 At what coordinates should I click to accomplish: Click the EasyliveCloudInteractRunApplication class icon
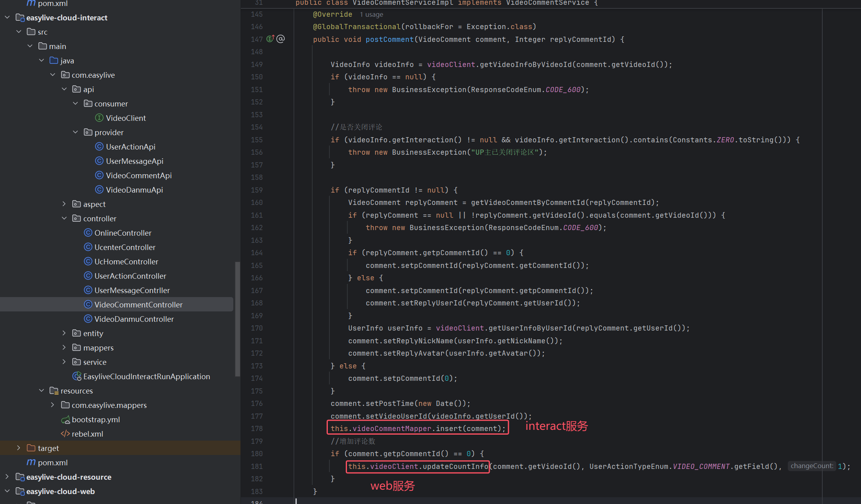(x=77, y=376)
